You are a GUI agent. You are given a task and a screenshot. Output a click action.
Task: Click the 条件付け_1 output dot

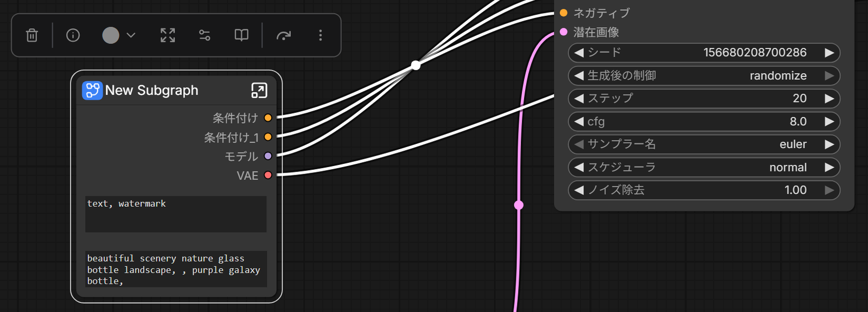pos(268,137)
